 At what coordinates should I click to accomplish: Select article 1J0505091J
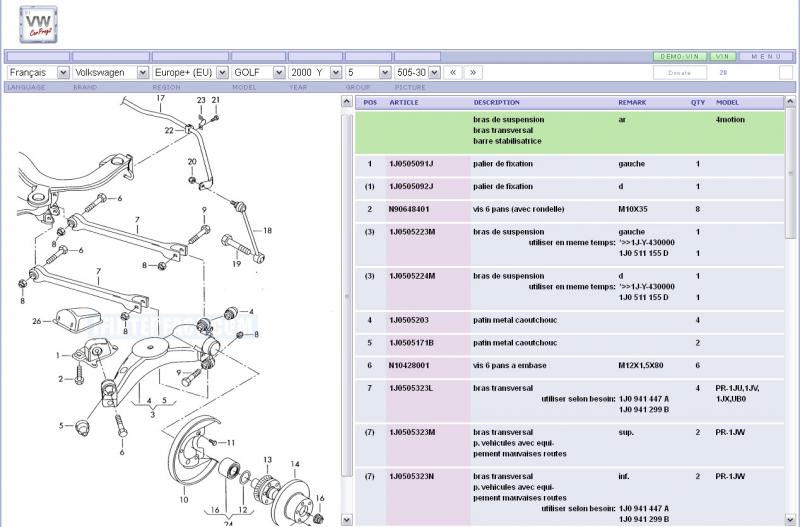pyautogui.click(x=411, y=164)
